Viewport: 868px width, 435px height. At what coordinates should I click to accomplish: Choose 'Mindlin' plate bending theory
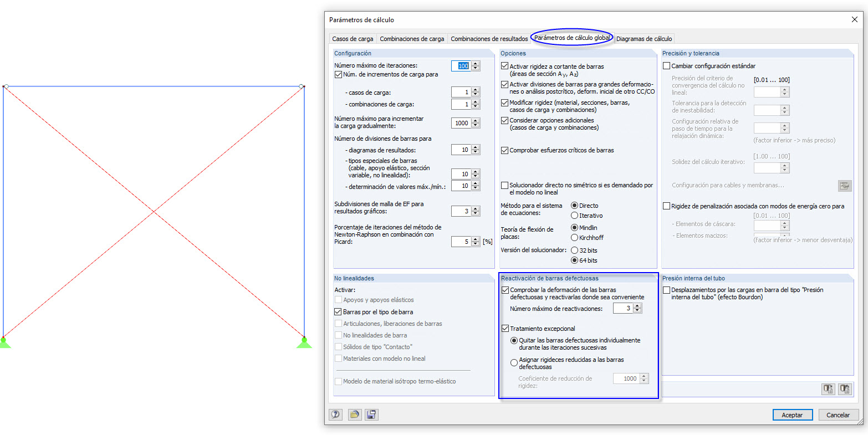coord(574,228)
